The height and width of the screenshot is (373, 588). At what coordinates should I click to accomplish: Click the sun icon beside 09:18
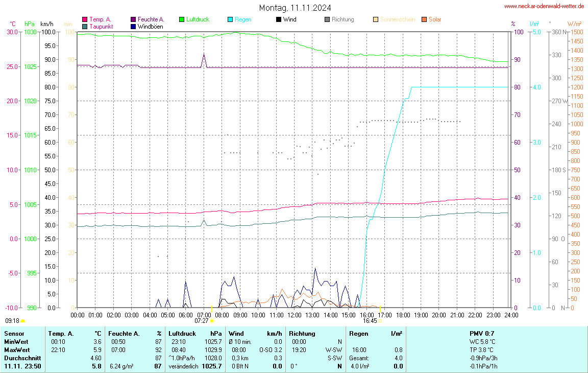[x=22, y=321]
